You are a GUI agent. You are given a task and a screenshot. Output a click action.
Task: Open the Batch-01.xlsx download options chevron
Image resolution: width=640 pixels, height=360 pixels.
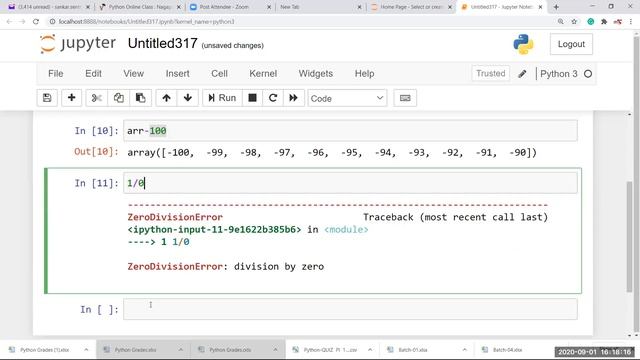(x=464, y=350)
